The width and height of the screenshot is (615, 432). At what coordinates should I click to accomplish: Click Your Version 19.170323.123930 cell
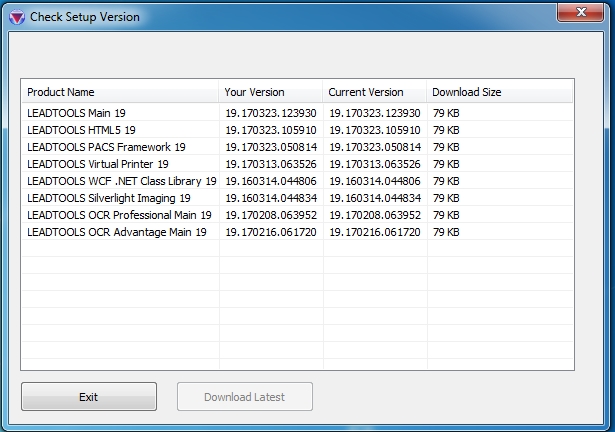coord(271,113)
